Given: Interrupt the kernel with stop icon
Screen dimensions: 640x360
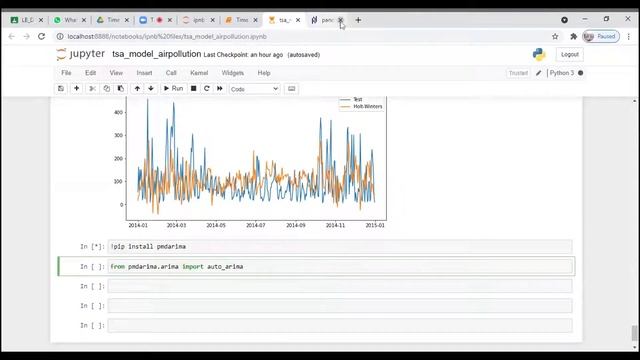Looking at the screenshot, I should pos(194,89).
